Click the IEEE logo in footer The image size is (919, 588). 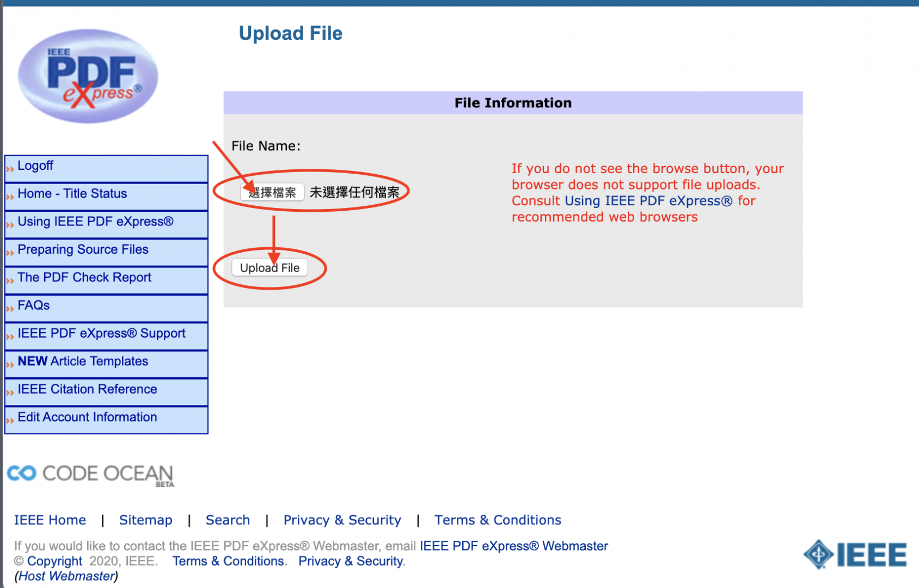(855, 555)
